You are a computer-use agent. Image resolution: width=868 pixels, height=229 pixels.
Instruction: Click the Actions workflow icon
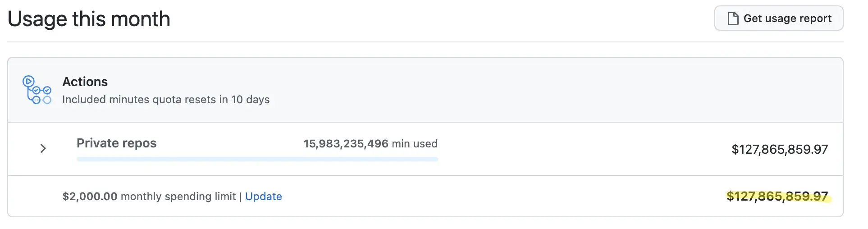pos(37,90)
